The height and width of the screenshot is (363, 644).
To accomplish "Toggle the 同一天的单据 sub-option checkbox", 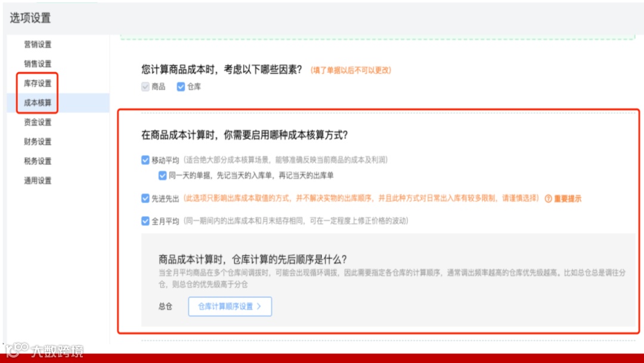I will click(x=163, y=175).
